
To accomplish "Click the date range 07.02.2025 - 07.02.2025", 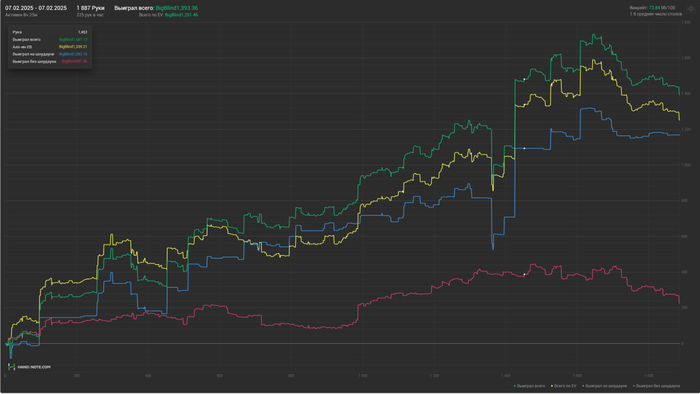I will click(36, 8).
